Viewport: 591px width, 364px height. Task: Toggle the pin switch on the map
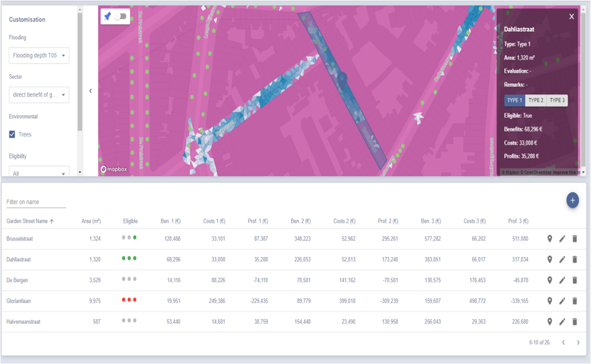pyautogui.click(x=121, y=17)
